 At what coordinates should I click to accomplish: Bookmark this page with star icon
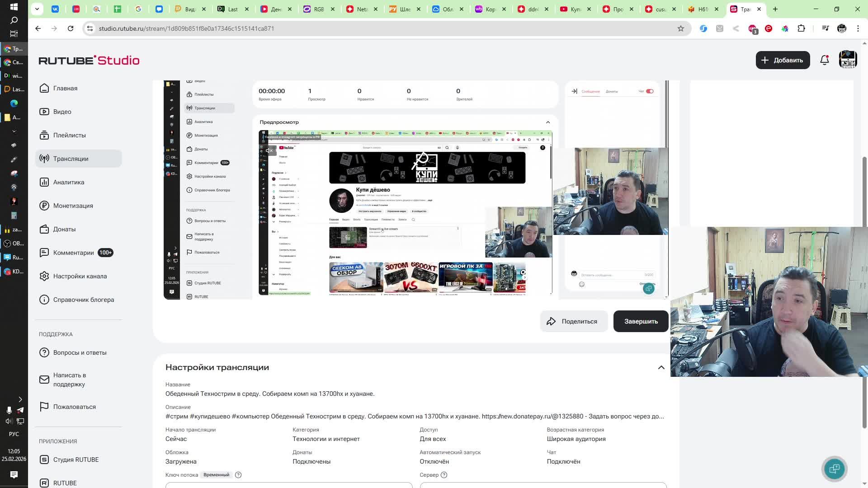tap(680, 28)
